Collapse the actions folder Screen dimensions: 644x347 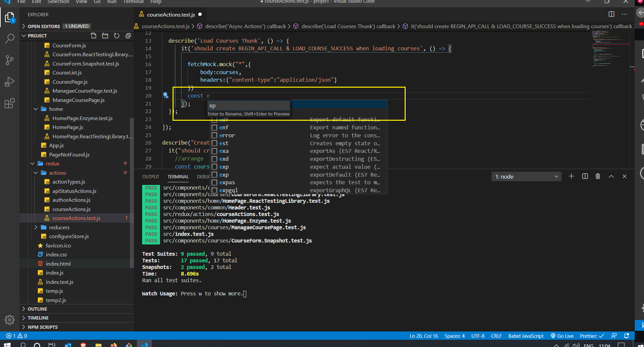click(x=35, y=173)
